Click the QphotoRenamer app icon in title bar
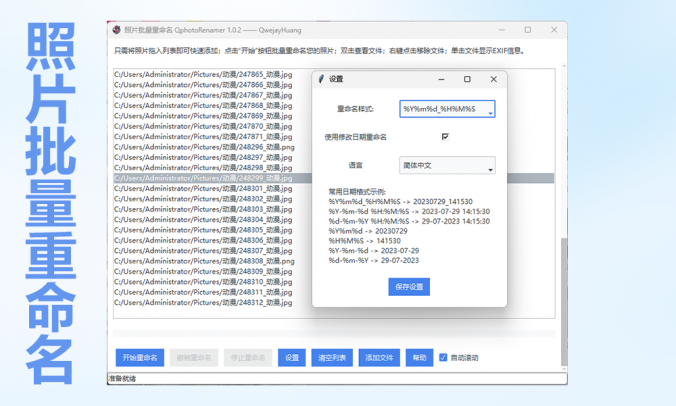The width and height of the screenshot is (676, 406). (116, 30)
